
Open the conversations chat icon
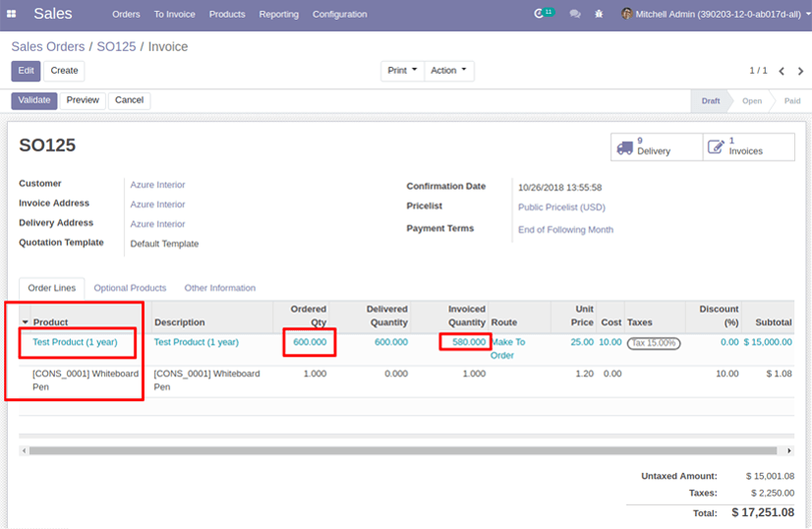(x=574, y=14)
